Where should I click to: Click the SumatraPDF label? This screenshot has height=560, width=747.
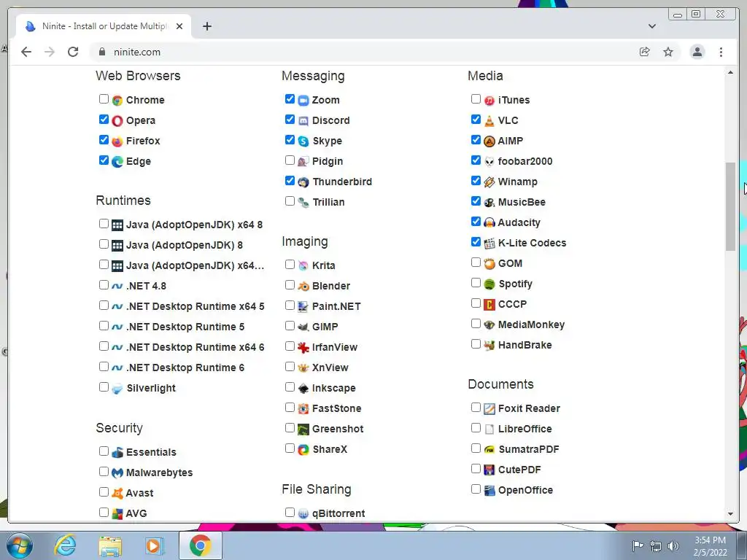(529, 449)
